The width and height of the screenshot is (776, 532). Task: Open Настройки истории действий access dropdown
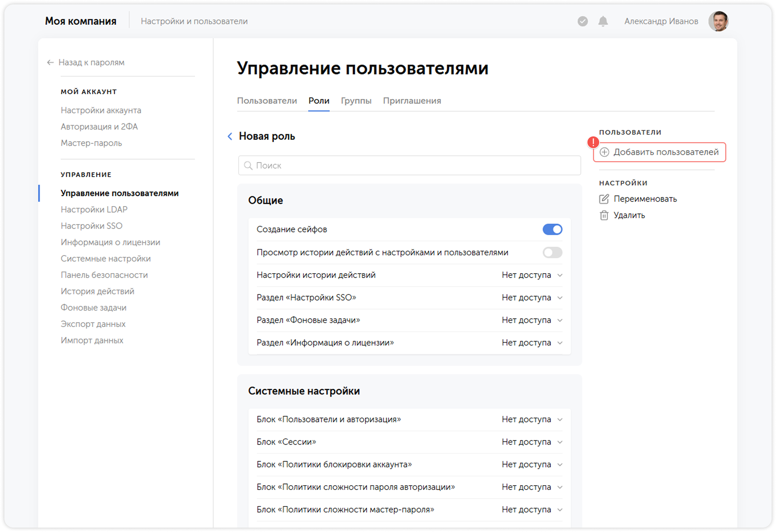tap(532, 275)
